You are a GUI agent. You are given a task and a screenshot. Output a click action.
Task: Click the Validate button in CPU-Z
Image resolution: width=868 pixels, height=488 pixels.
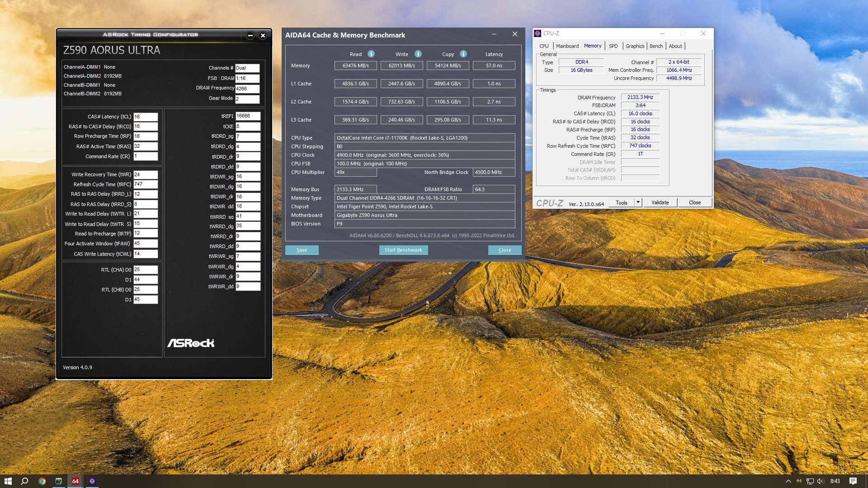[660, 202]
